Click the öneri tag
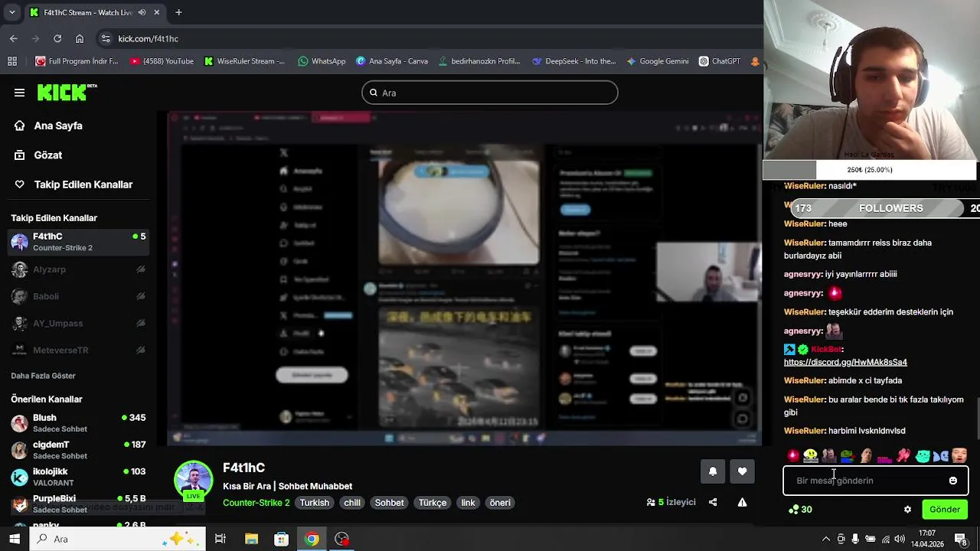Viewport: 980px width, 551px height. coord(500,503)
